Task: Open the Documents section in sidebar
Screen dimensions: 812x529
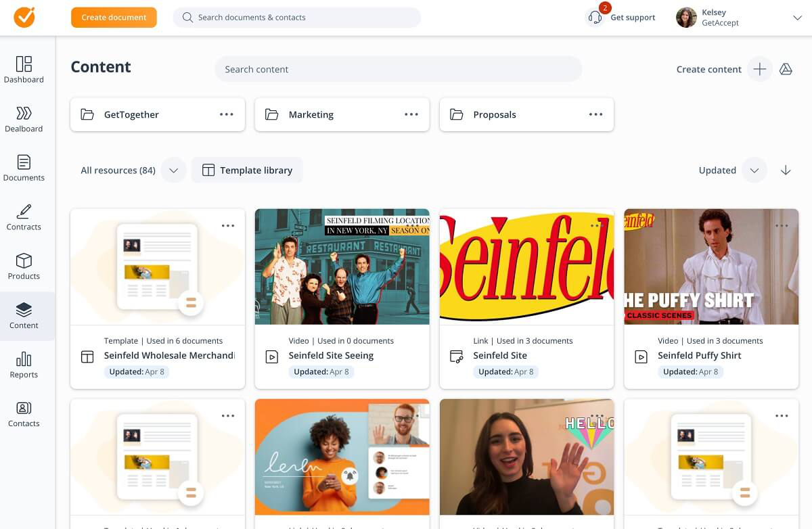Action: (24, 168)
